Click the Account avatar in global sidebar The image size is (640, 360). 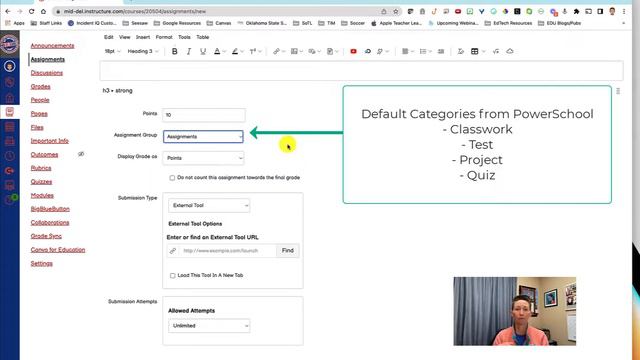(9, 66)
